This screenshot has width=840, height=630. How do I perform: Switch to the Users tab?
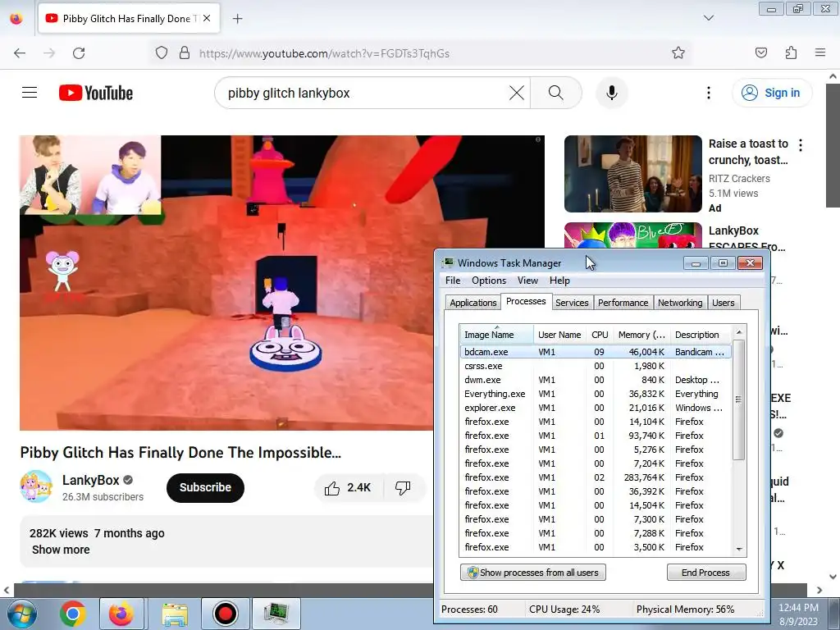point(724,303)
